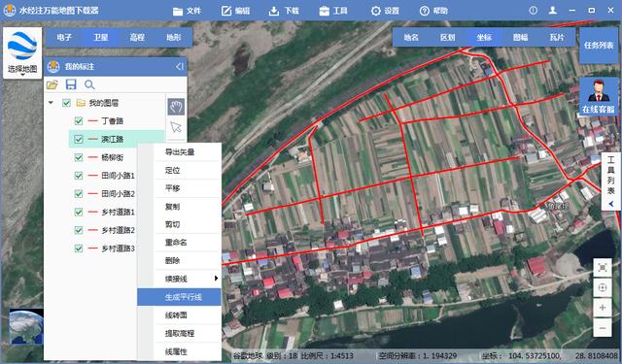
Task: Select the hand pan tool
Action: pos(176,107)
